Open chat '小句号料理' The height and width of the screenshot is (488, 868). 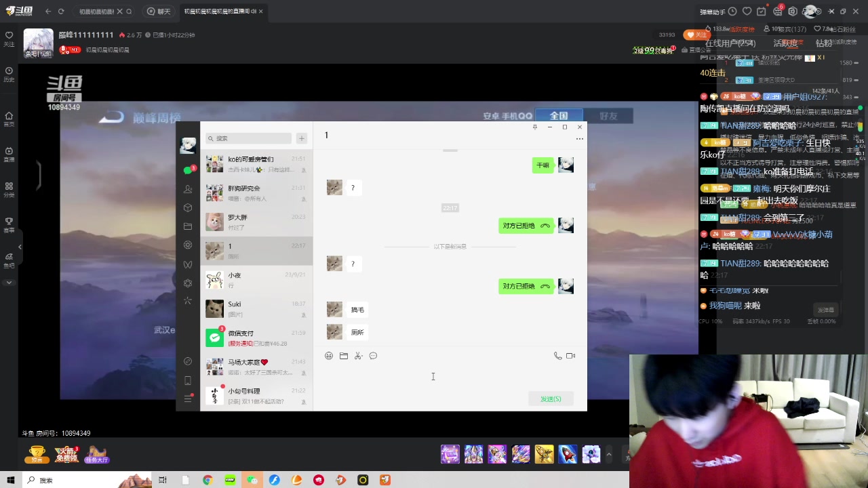[x=256, y=396]
